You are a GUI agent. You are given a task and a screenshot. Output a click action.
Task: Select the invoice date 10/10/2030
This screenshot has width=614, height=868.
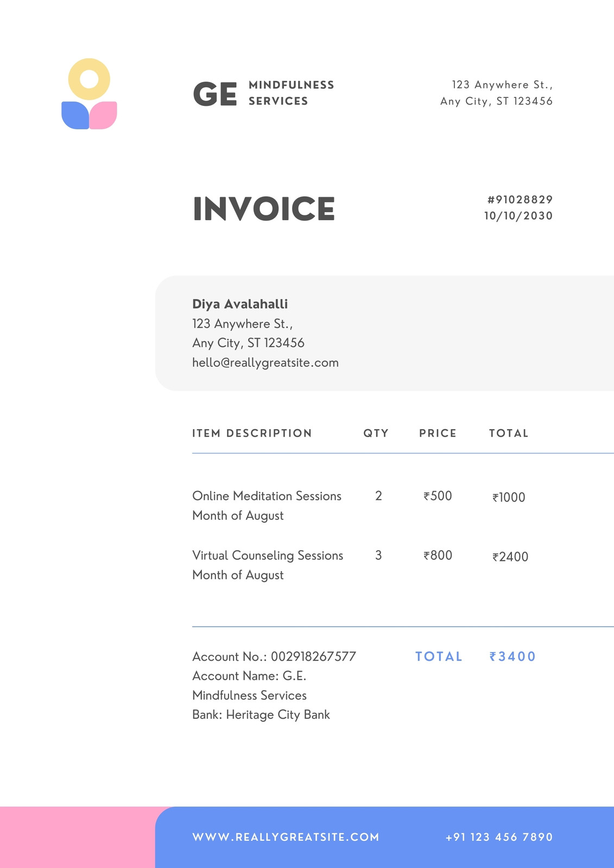(518, 216)
